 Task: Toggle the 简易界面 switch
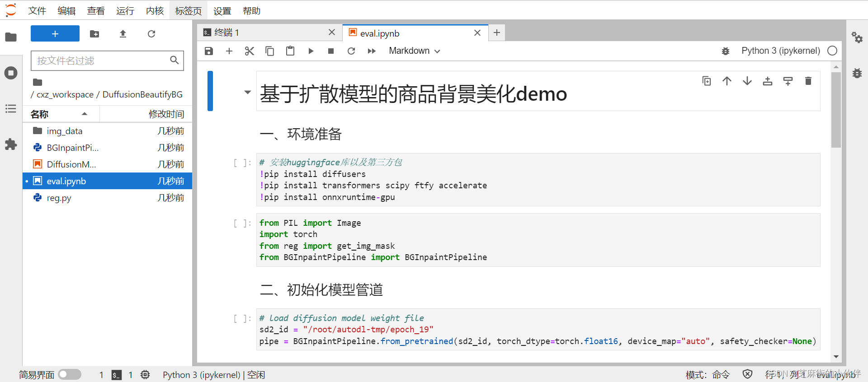pyautogui.click(x=70, y=374)
